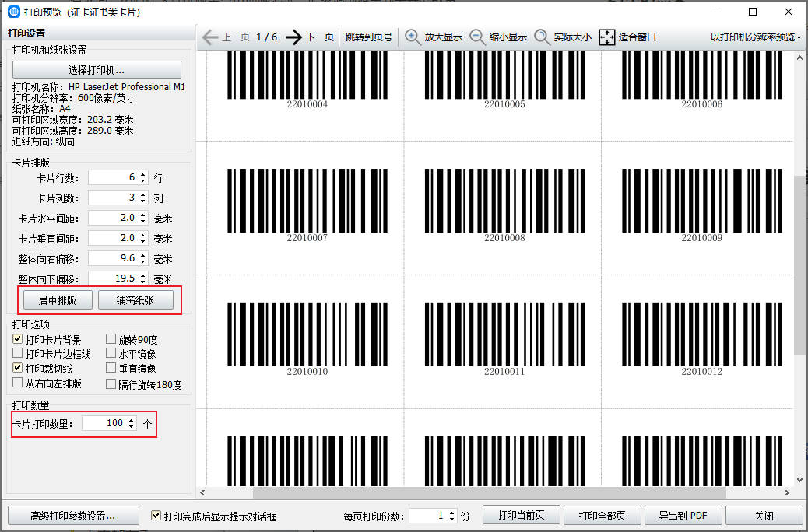Decrease the card print quantity stepper
The height and width of the screenshot is (532, 808).
(x=131, y=427)
